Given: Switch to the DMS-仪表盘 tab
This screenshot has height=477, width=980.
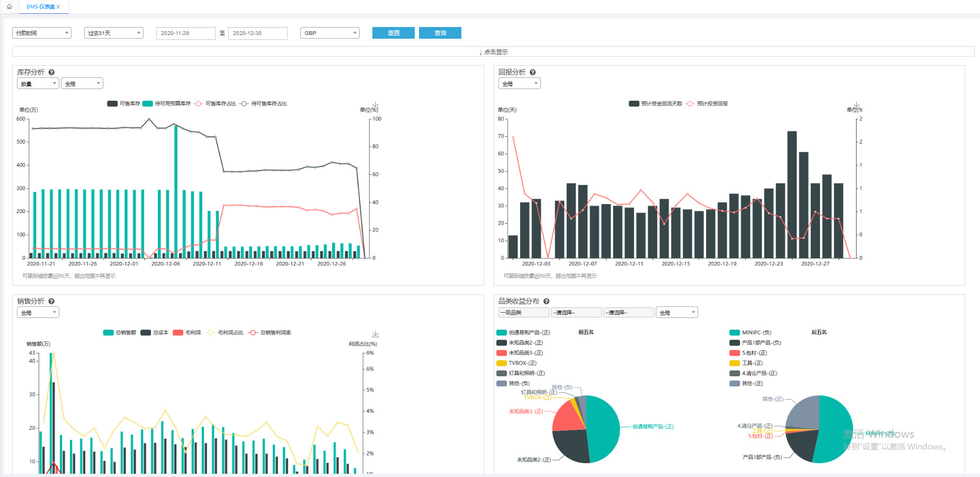Looking at the screenshot, I should tap(40, 7).
